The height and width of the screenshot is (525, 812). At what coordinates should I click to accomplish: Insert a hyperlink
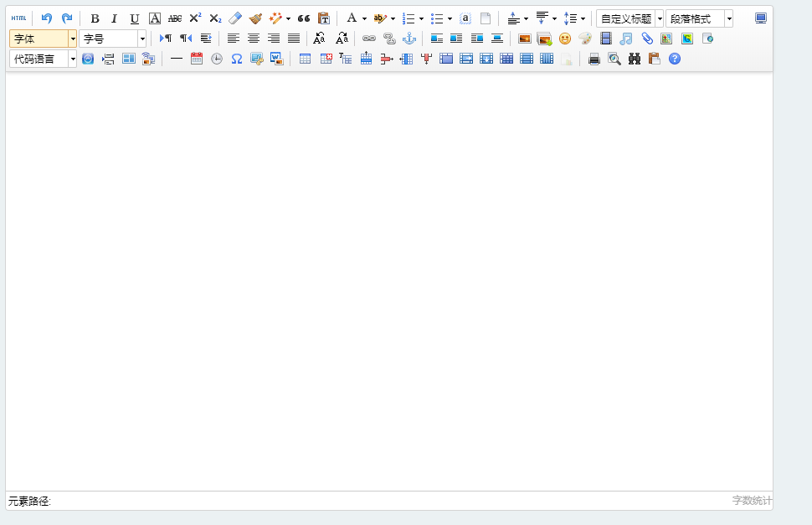tap(369, 39)
